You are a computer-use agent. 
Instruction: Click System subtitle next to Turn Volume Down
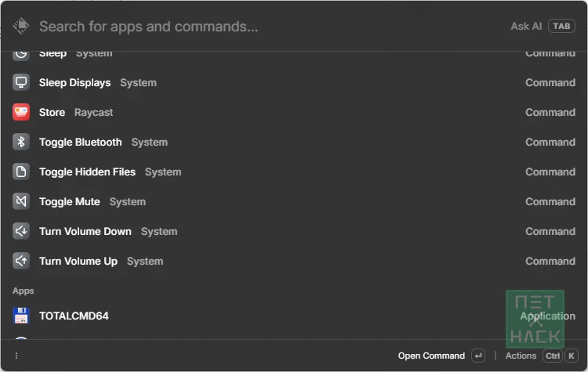[x=159, y=232]
